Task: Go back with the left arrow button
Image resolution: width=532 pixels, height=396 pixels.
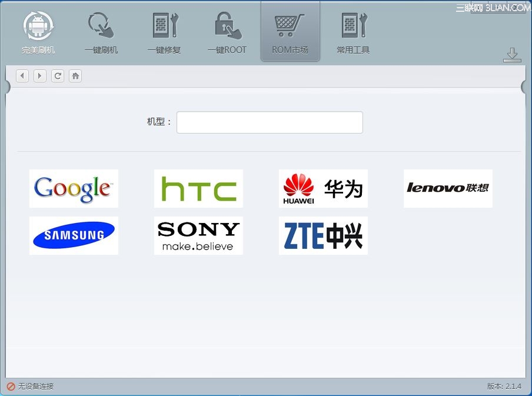Action: (22, 76)
